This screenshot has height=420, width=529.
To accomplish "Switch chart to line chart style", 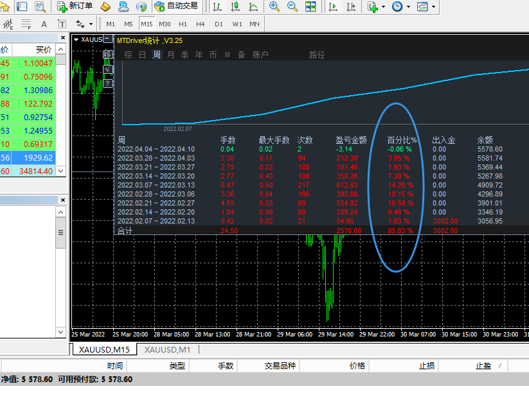I will tap(253, 6).
